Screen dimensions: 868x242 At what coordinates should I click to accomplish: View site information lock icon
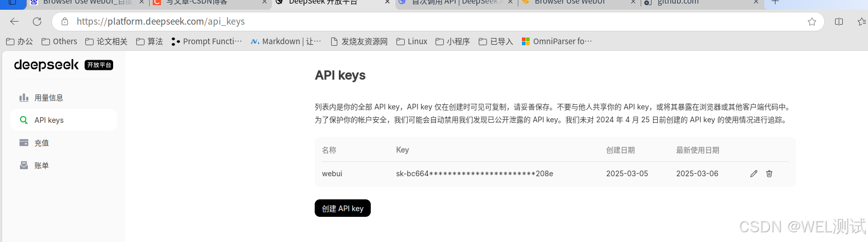tap(65, 22)
